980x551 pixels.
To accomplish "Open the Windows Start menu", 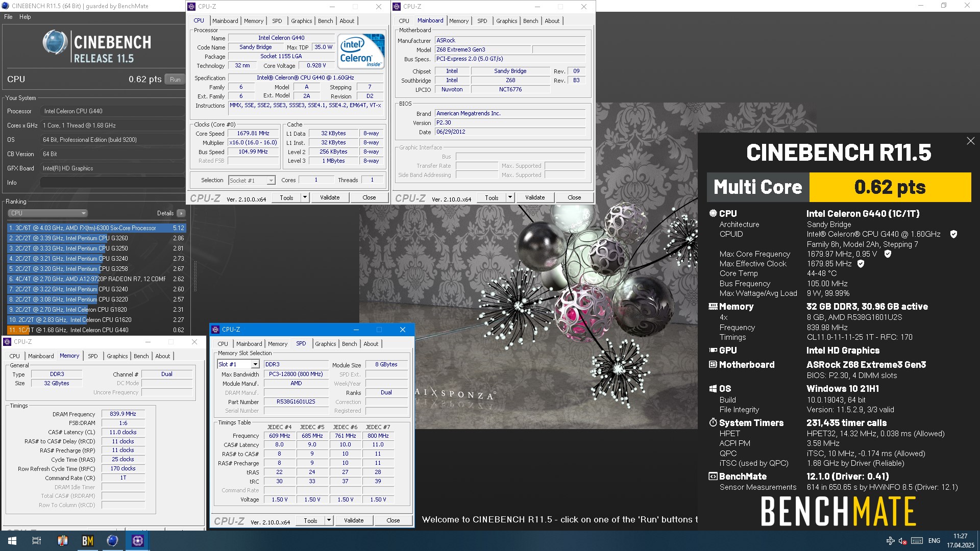I will tap(12, 541).
